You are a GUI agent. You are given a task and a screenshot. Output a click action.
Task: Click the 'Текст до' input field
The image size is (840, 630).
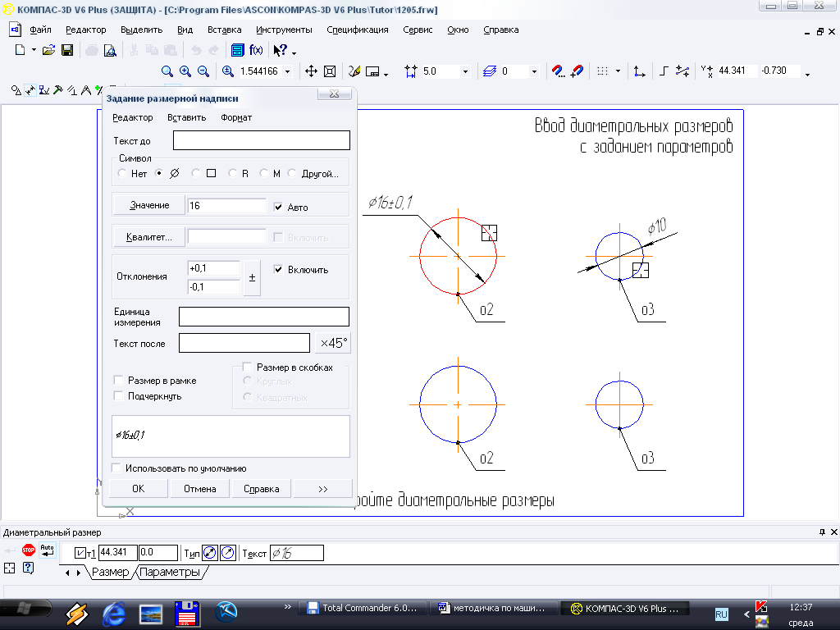click(x=262, y=140)
